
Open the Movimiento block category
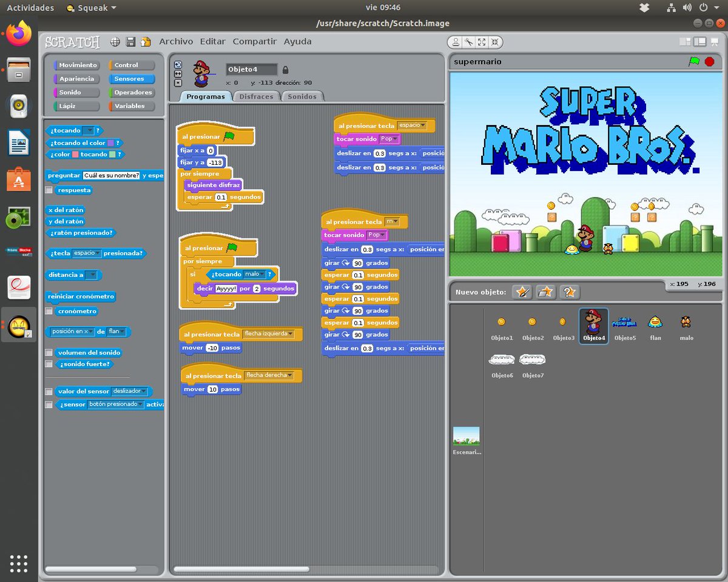point(76,65)
